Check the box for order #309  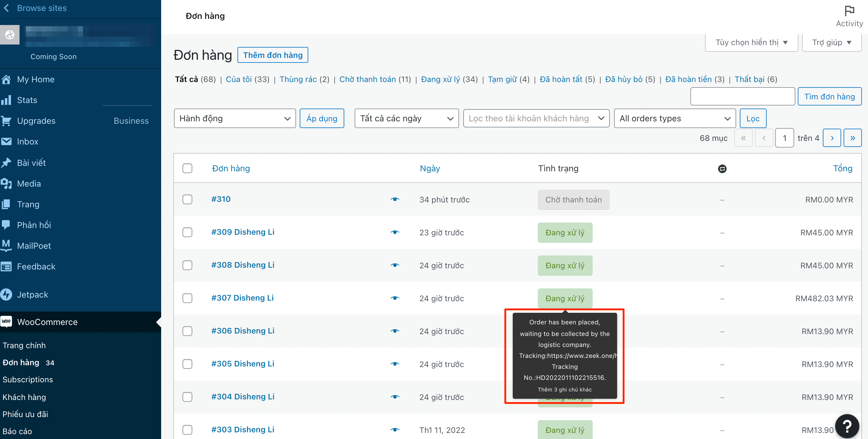pyautogui.click(x=187, y=232)
